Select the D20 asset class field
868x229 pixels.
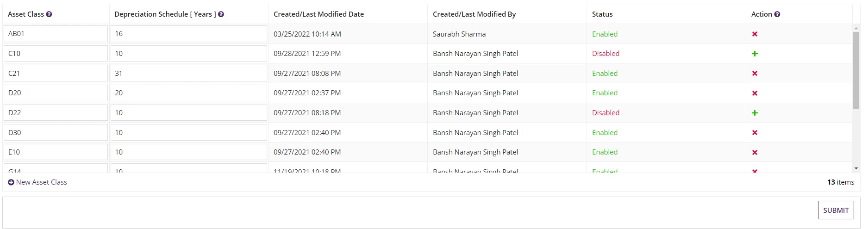point(56,93)
